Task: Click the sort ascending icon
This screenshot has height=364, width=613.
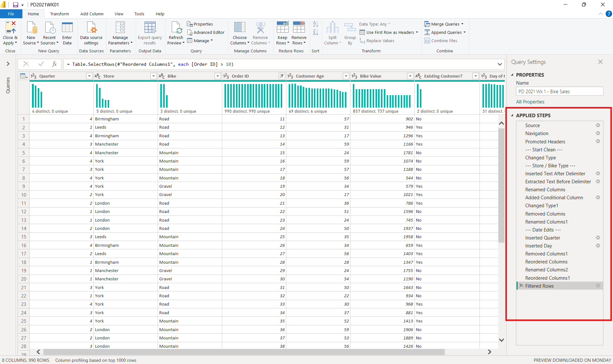Action: 315,24
